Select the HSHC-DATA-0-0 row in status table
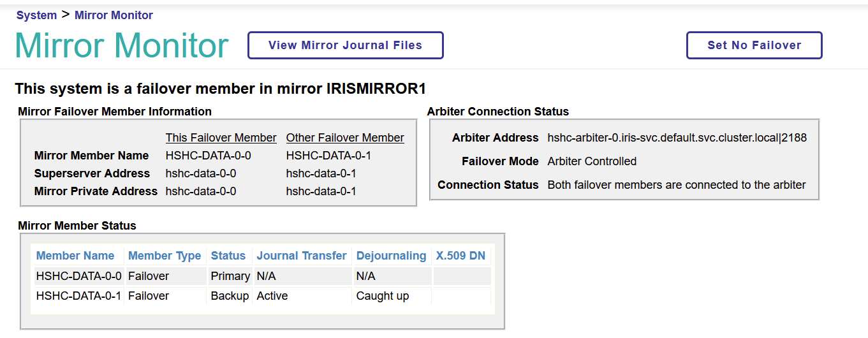Viewport: 868px width, 338px height. pyautogui.click(x=78, y=276)
